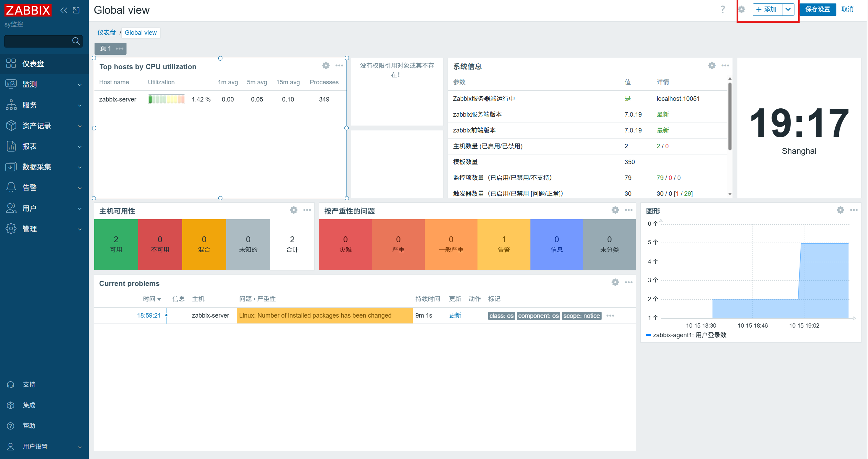Screen dimensions: 868x459
Task: Click the sidebar search magnifier icon
Action: point(76,41)
